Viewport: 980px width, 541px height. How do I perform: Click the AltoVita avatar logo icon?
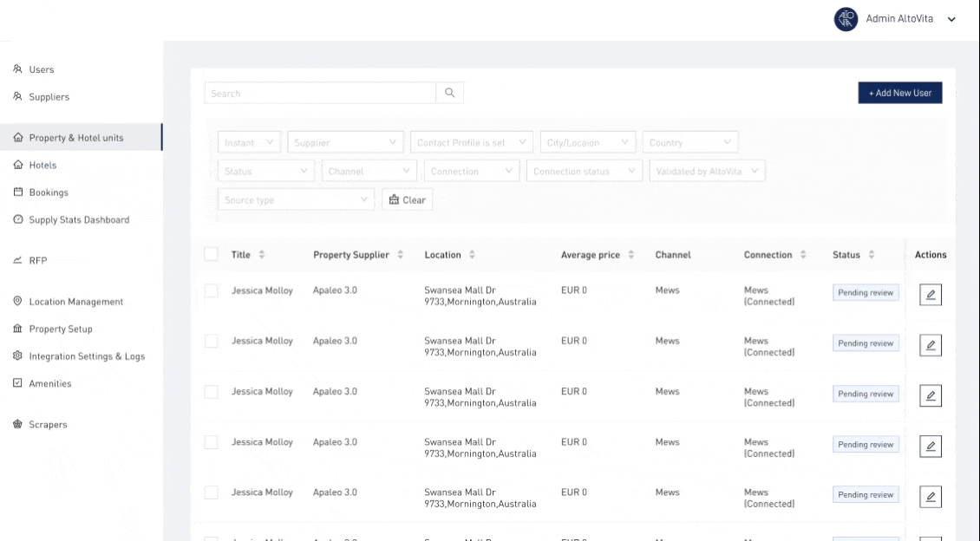(x=846, y=19)
